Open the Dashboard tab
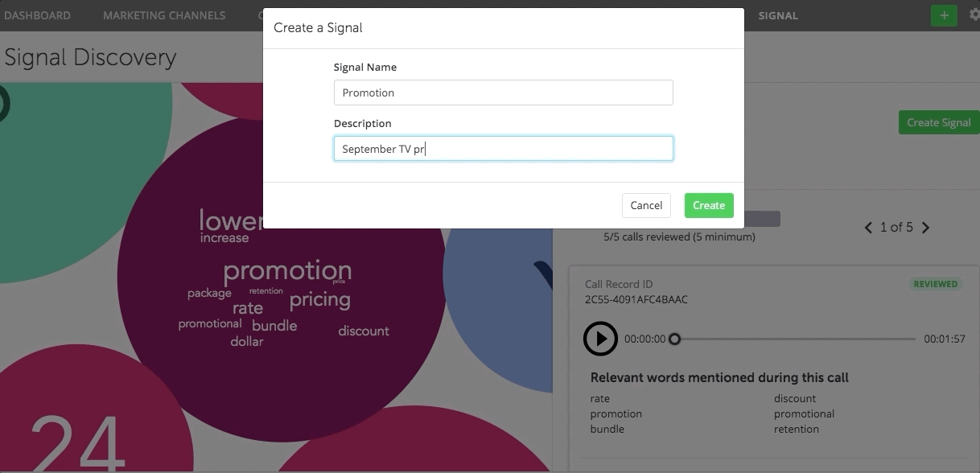This screenshot has height=473, width=980. [37, 15]
